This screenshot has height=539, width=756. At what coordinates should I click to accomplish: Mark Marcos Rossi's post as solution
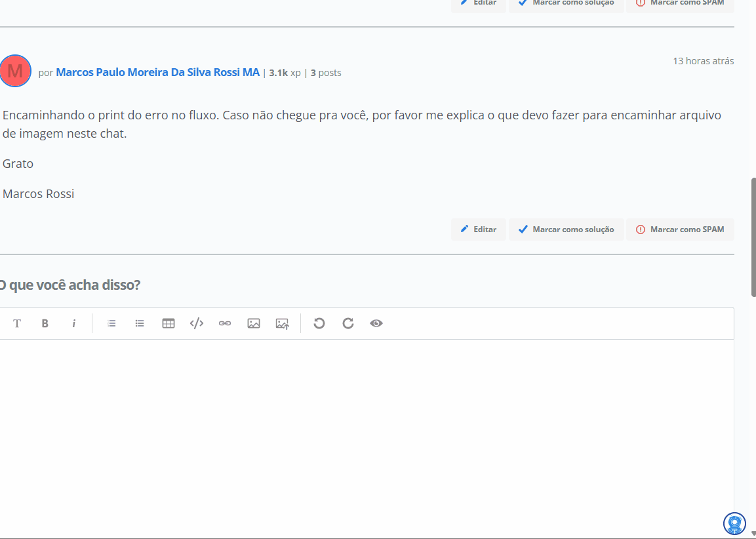[x=566, y=230]
